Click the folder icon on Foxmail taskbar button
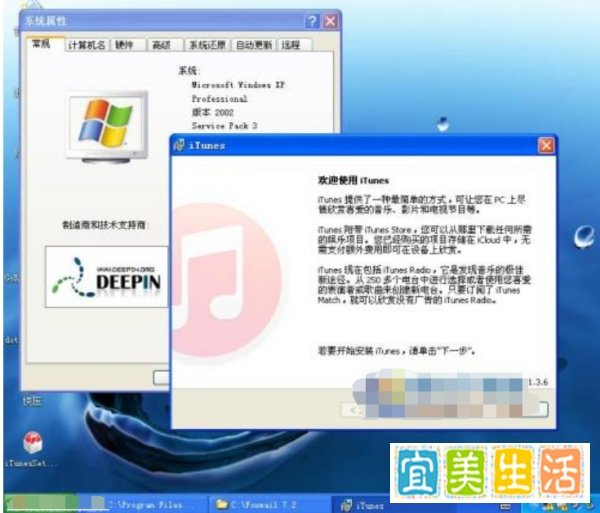Viewport: 600px width, 513px height. 221,505
